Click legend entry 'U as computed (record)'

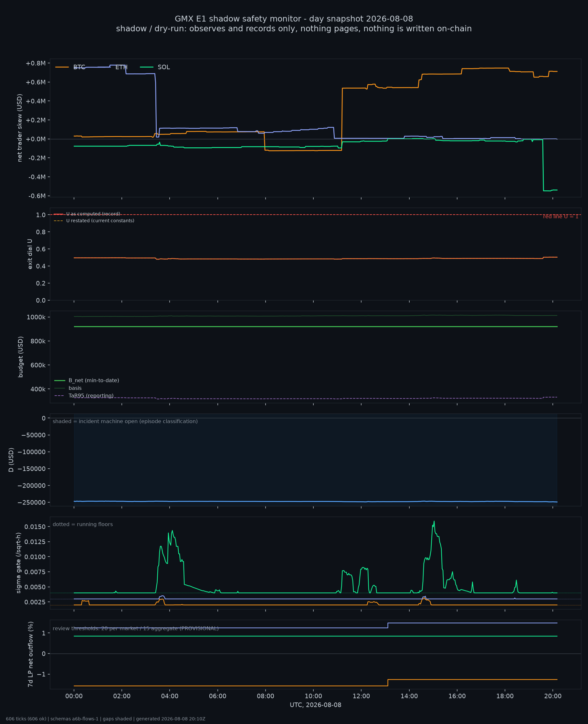(93, 214)
